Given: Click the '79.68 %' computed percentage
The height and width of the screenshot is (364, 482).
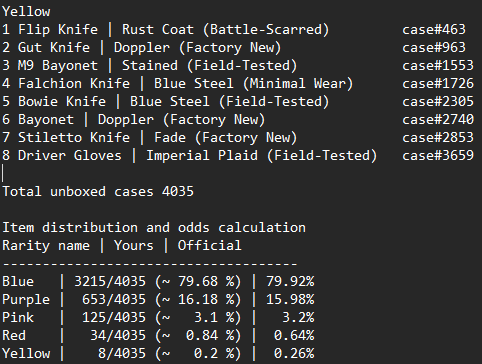Looking at the screenshot, I should point(206,282).
